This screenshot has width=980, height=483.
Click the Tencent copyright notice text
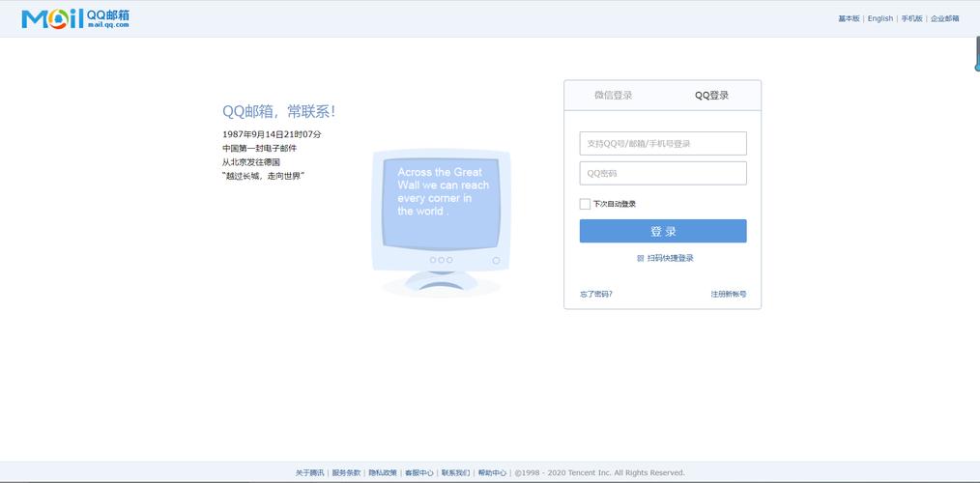click(x=599, y=473)
